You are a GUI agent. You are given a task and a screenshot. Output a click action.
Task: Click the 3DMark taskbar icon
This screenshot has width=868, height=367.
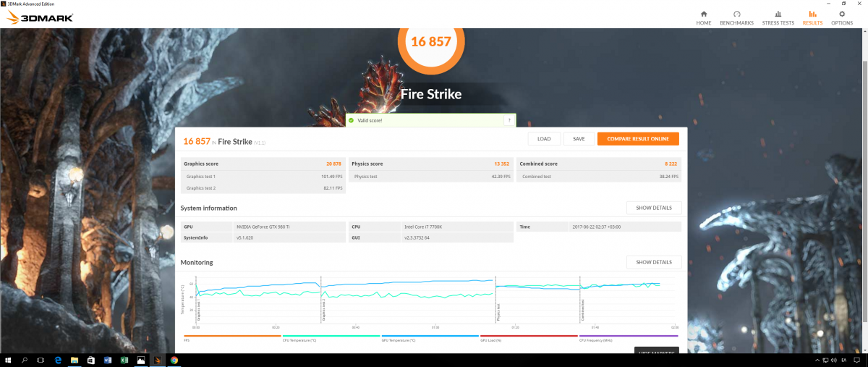(158, 360)
